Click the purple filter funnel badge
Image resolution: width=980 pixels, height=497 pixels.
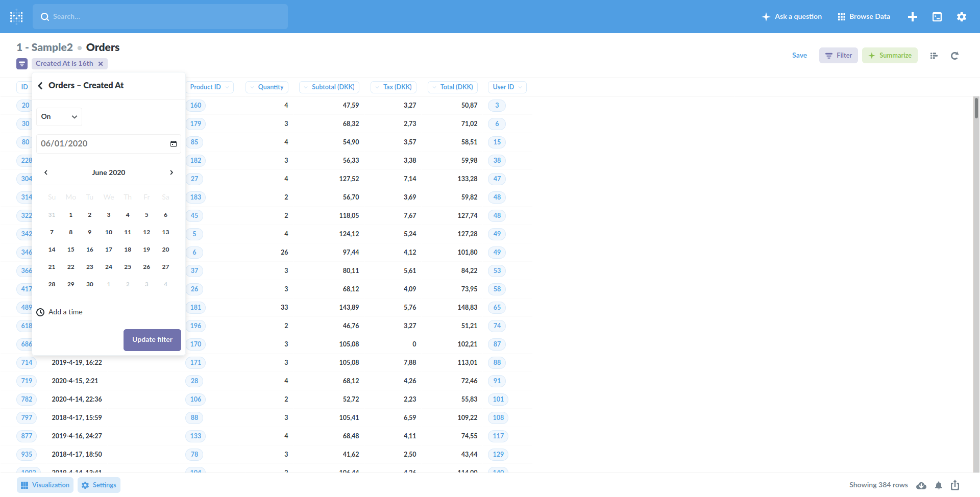click(x=21, y=63)
